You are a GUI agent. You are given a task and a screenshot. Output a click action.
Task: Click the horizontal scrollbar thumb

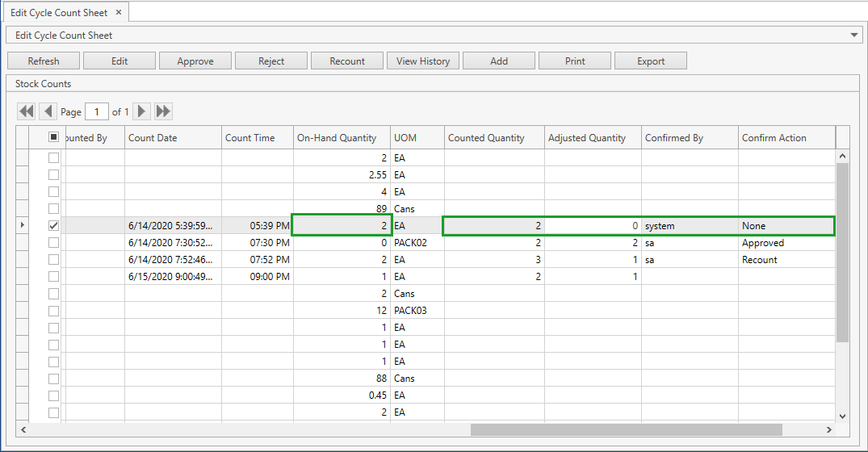pyautogui.click(x=626, y=429)
